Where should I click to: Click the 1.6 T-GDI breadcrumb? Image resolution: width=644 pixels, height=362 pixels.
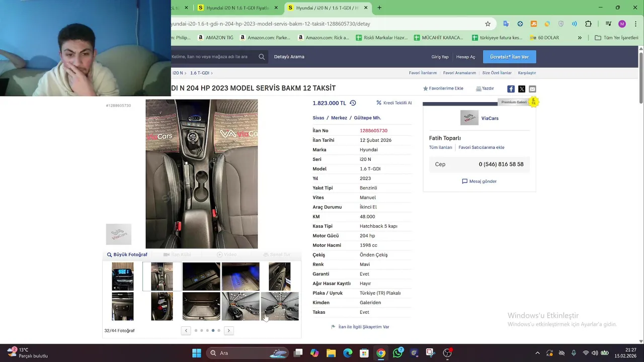[x=199, y=73]
